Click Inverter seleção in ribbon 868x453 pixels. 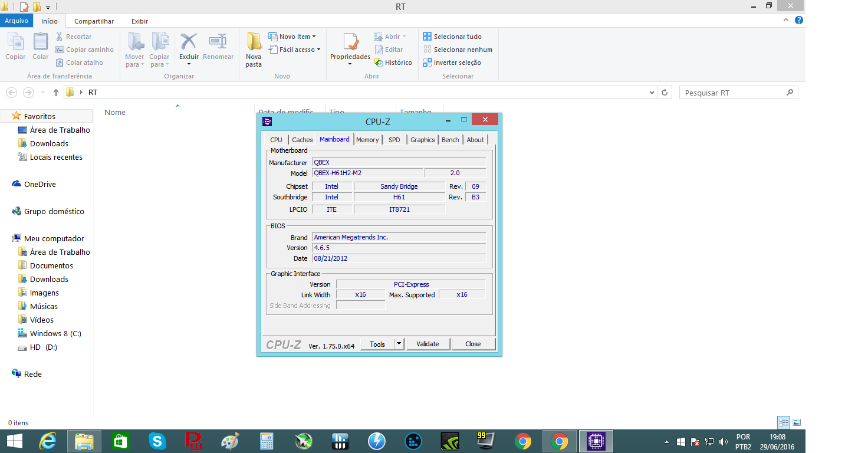tap(452, 63)
